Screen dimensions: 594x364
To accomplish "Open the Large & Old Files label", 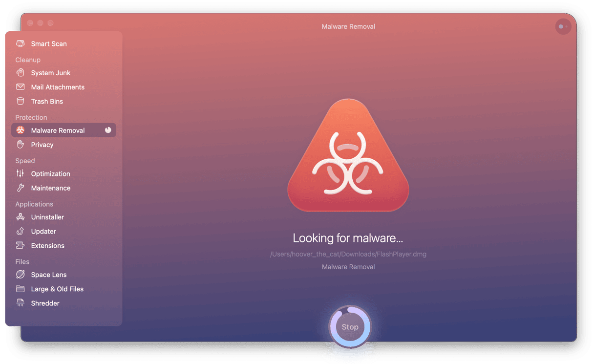I will (57, 289).
